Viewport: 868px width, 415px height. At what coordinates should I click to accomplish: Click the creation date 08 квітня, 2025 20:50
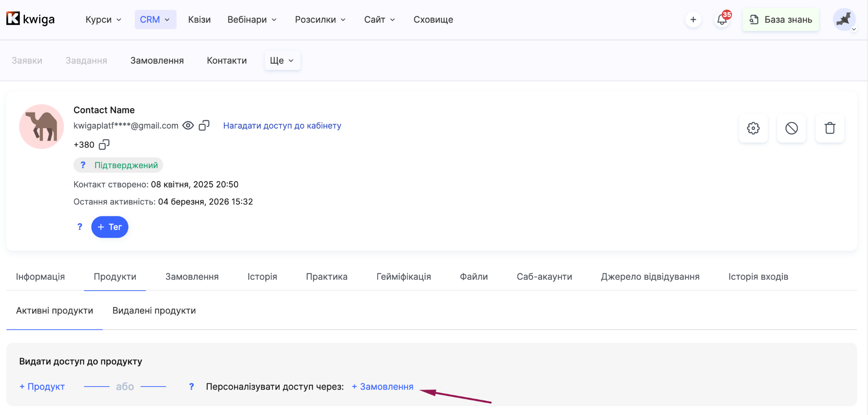[195, 185]
